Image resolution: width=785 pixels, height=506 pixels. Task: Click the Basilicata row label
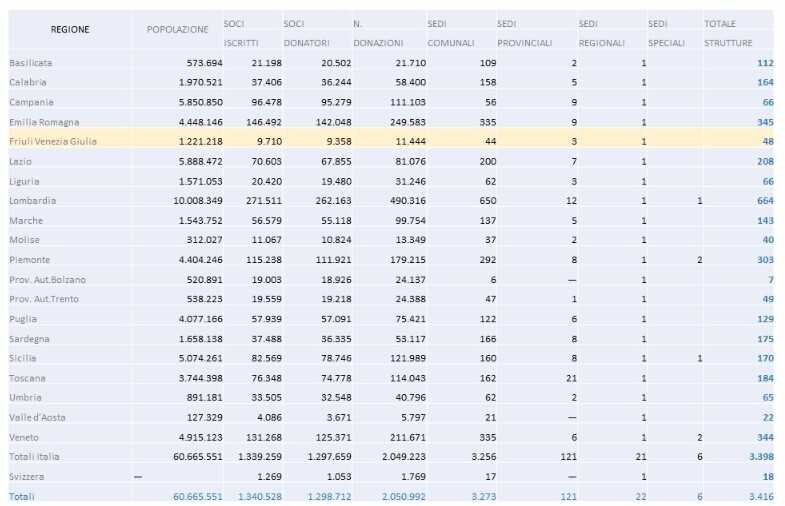(31, 63)
